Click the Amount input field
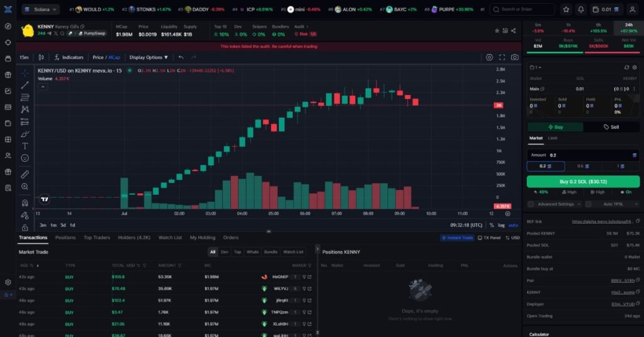The width and height of the screenshot is (644, 337). click(583, 155)
